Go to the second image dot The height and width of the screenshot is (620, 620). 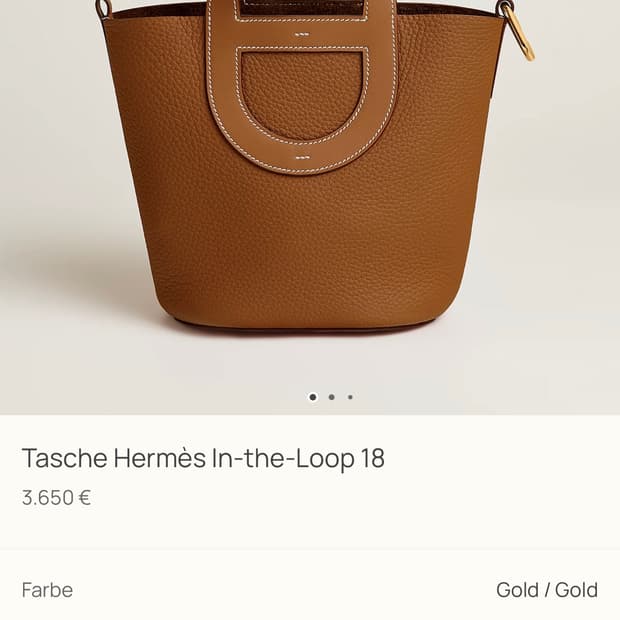point(331,397)
